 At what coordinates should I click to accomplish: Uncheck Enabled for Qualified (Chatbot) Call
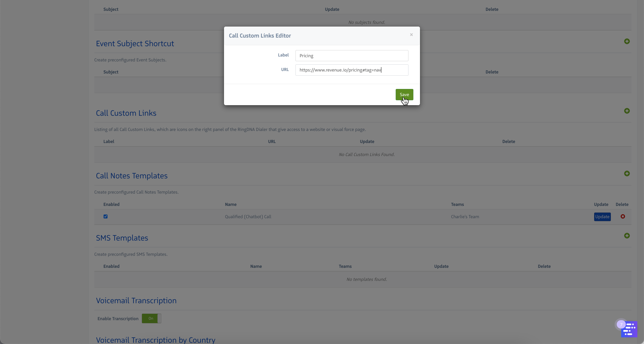pos(106,216)
